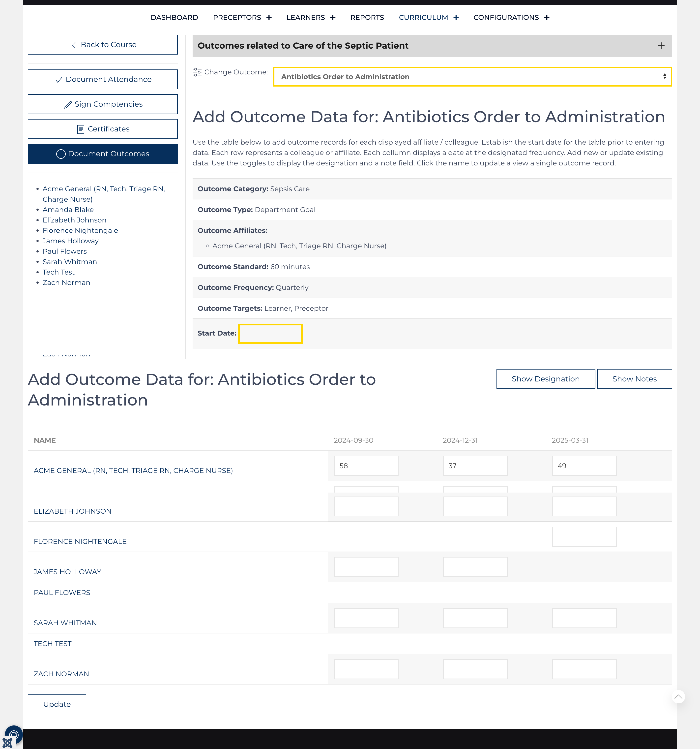
Task: Click the plus icon next to Learners
Action: pos(333,17)
